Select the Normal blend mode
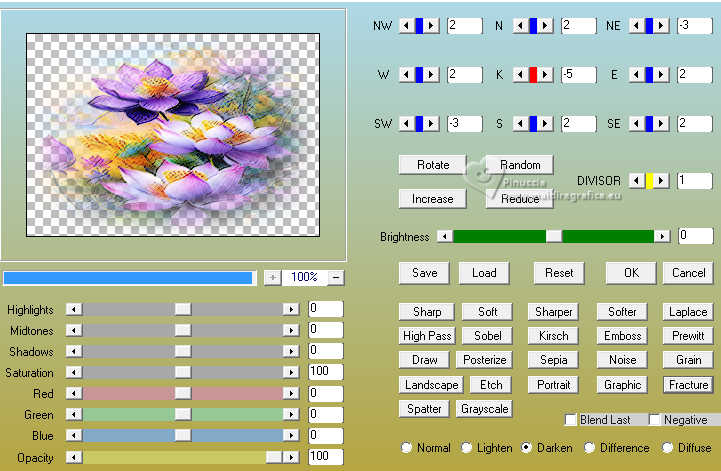The image size is (721, 471). click(406, 448)
